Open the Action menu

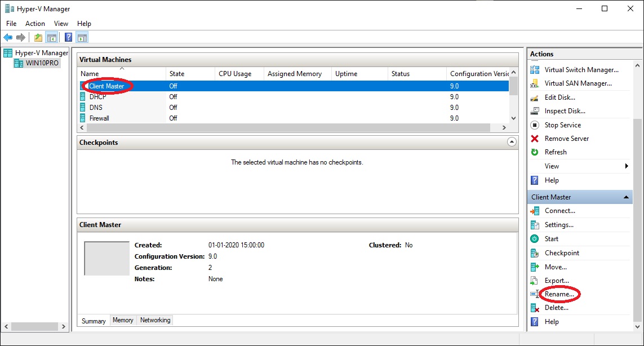(x=35, y=24)
